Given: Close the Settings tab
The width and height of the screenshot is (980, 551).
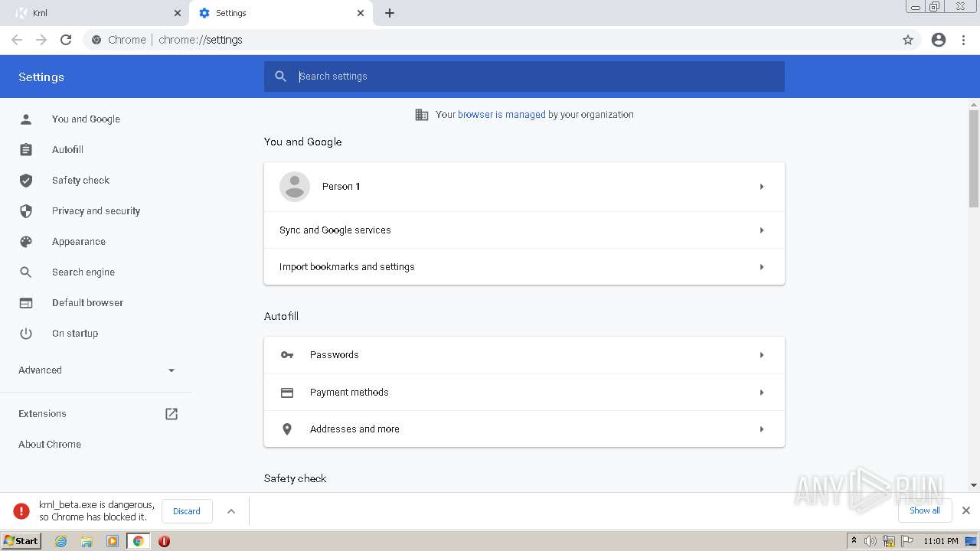Looking at the screenshot, I should click(x=361, y=13).
